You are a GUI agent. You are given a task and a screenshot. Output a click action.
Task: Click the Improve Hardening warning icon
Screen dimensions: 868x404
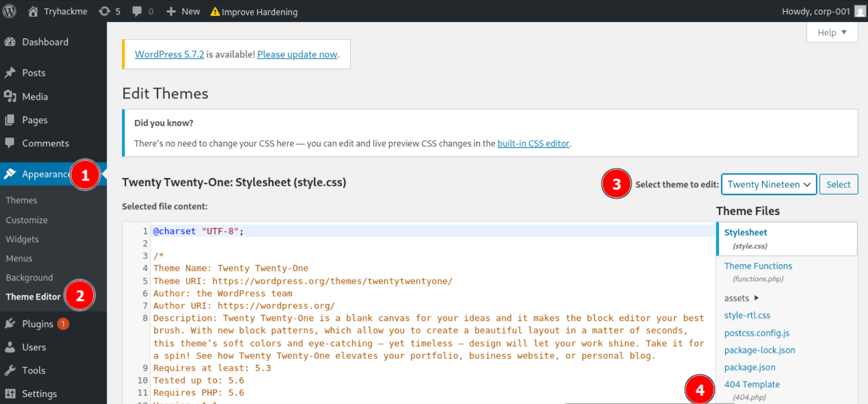click(x=215, y=12)
